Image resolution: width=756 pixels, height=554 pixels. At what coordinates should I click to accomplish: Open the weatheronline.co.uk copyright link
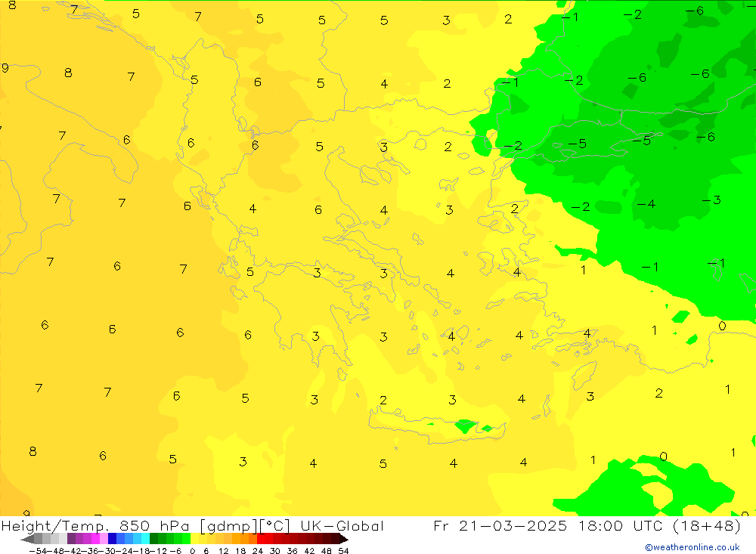pyautogui.click(x=692, y=547)
